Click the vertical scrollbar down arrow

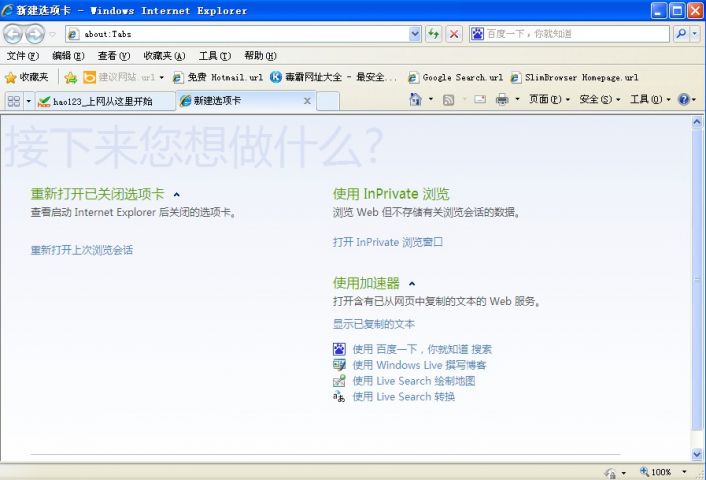click(697, 454)
